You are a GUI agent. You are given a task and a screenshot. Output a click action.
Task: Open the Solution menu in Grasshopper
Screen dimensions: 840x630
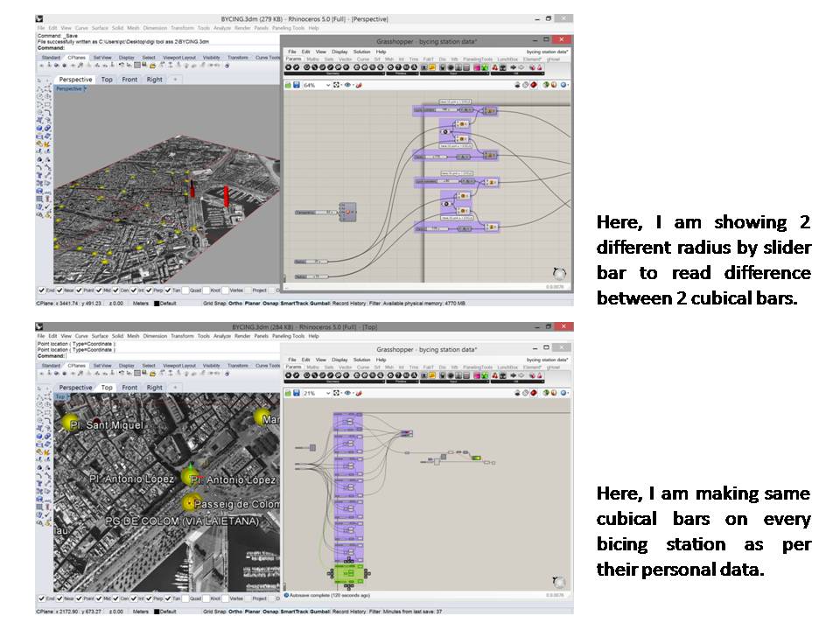362,52
